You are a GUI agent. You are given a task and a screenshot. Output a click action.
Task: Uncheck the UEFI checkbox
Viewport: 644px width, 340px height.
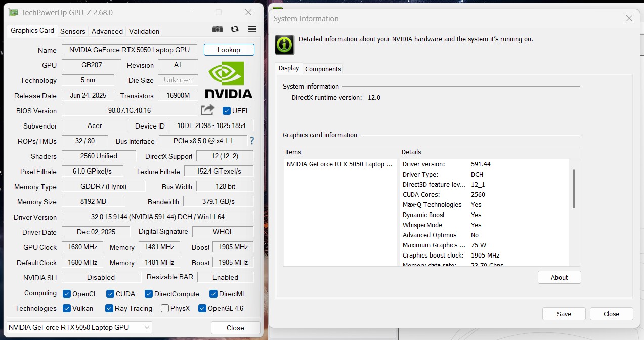pos(226,111)
